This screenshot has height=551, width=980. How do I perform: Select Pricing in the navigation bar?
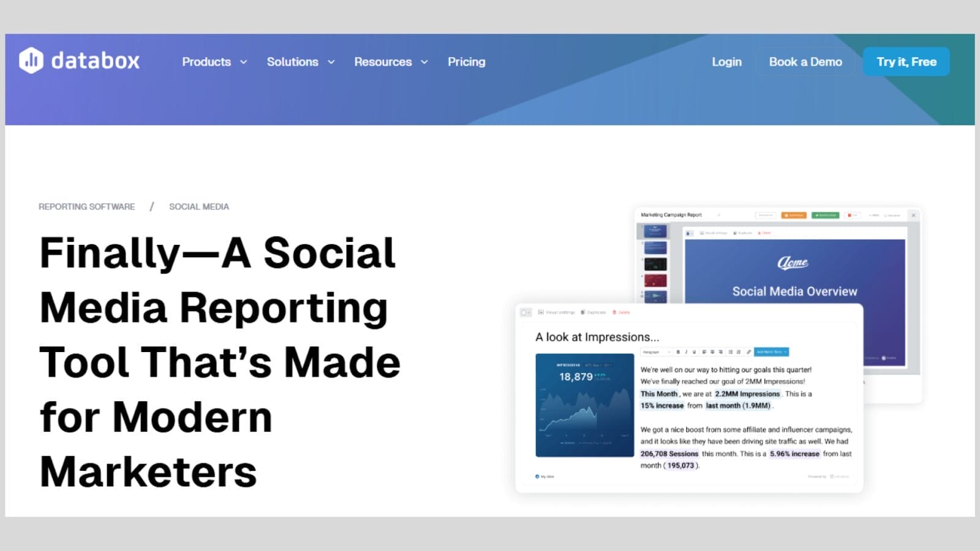pos(467,62)
